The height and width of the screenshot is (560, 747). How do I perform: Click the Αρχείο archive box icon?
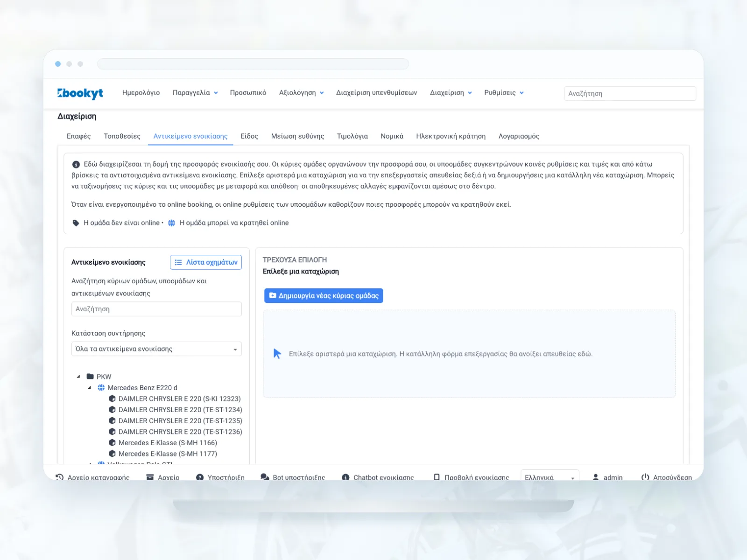coord(150,477)
